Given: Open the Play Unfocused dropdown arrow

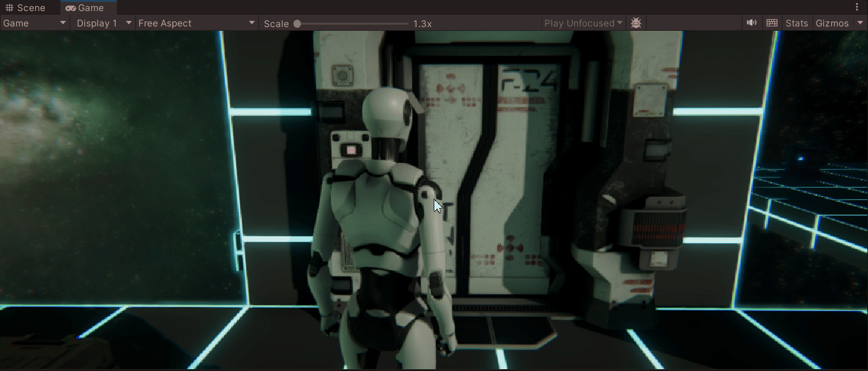Looking at the screenshot, I should (619, 23).
